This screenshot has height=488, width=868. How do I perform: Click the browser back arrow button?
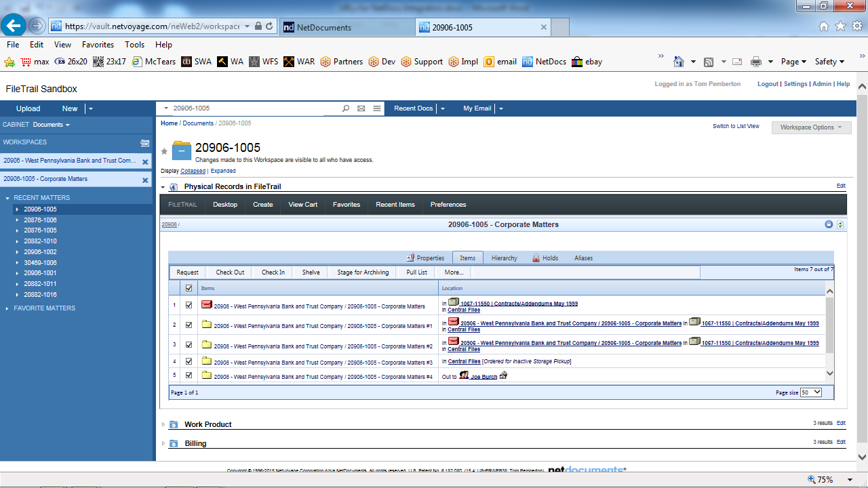tap(14, 26)
